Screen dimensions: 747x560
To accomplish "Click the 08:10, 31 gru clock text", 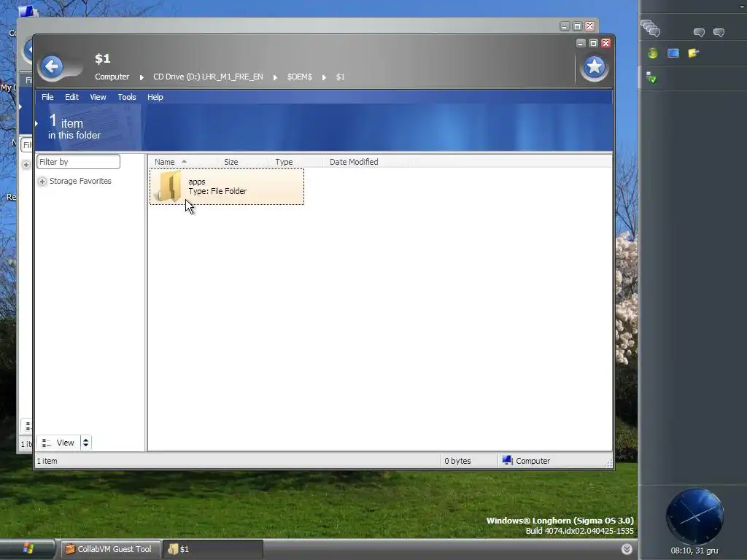I will click(694, 551).
